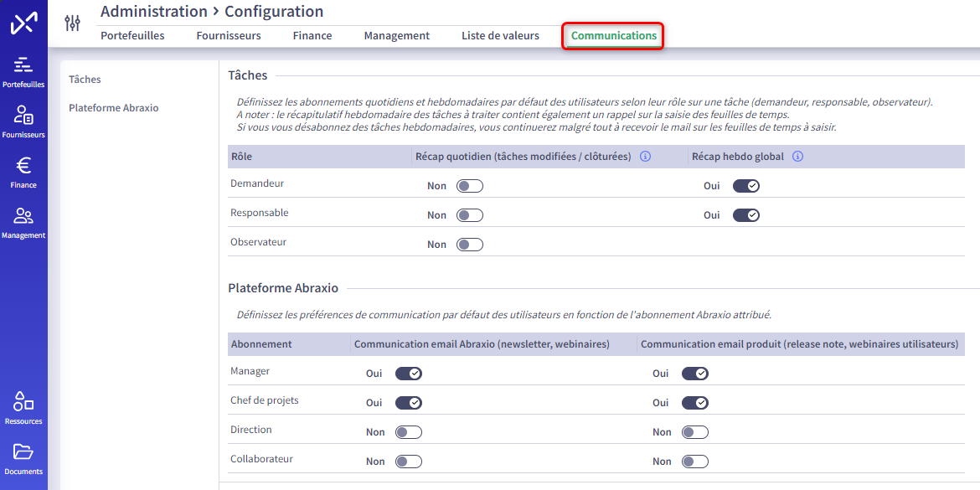
Task: Enable Collaborateur Abraxio email communication toggle
Action: pyautogui.click(x=408, y=462)
